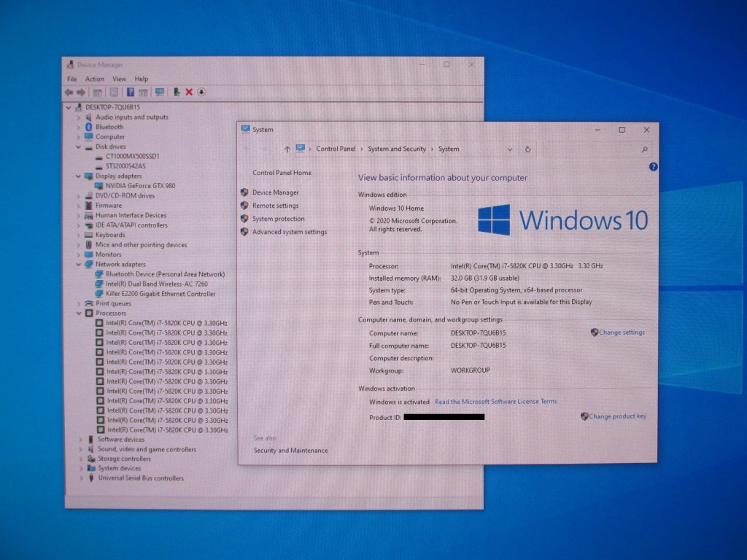Open Remote settings link
This screenshot has height=560, width=747.
(x=275, y=206)
